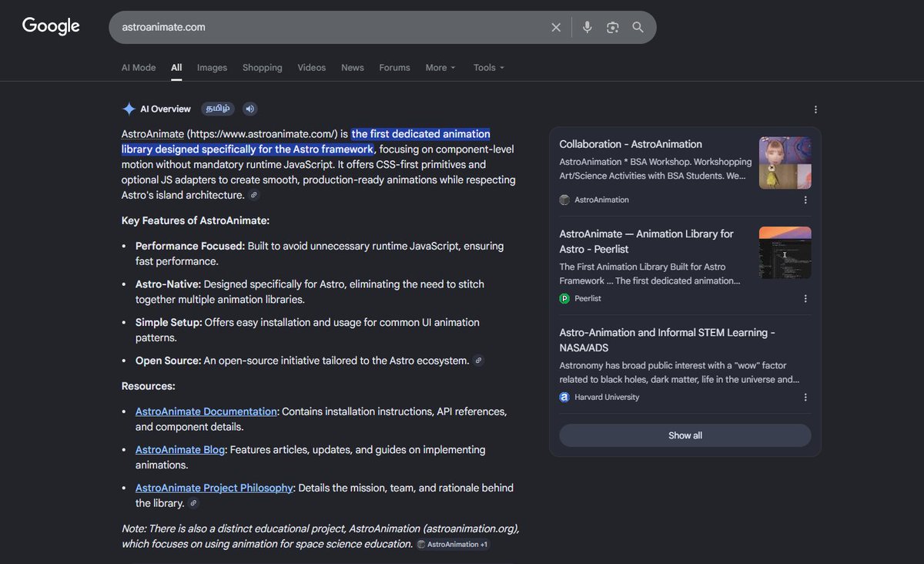The height and width of the screenshot is (564, 924).
Task: Click the 'Astro-Native:' bullet label
Action: click(x=168, y=284)
